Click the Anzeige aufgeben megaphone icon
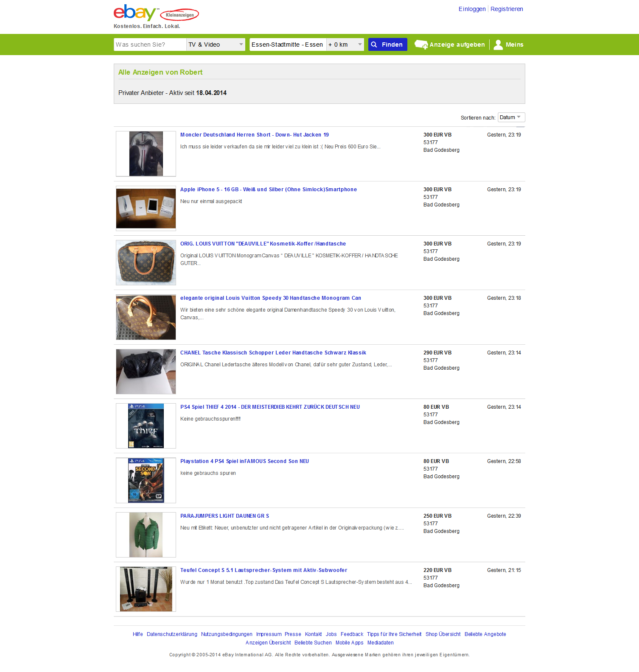 point(421,45)
